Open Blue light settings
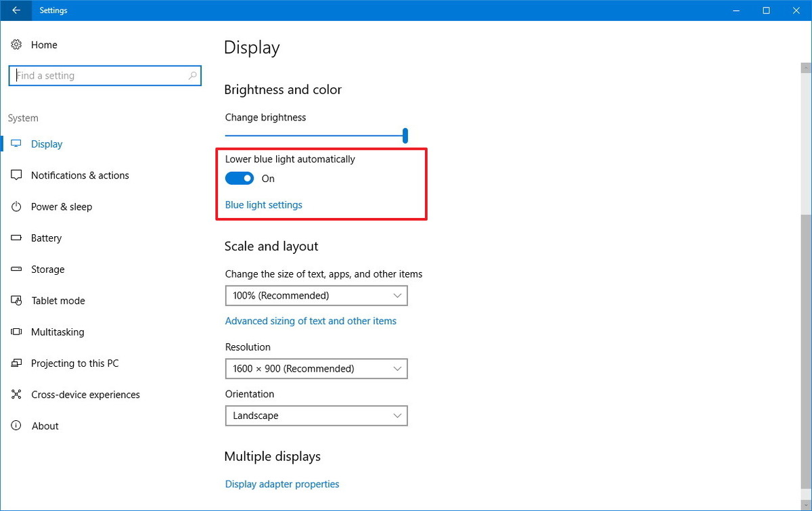812x511 pixels. [263, 204]
